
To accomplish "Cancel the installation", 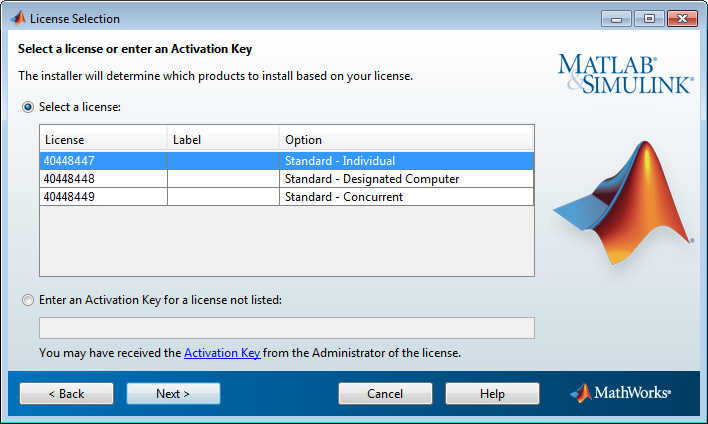I will tap(385, 394).
